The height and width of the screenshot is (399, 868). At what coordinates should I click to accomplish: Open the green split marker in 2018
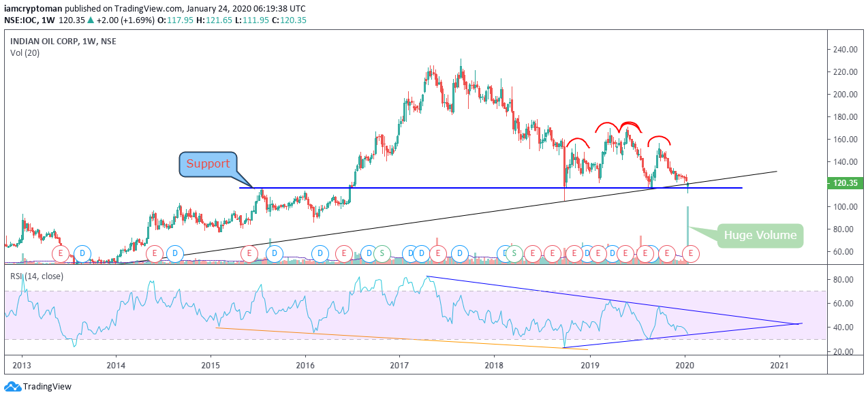(x=515, y=254)
